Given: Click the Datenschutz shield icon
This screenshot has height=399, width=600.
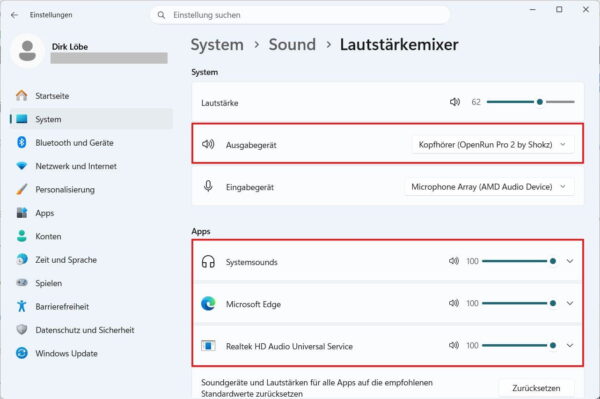Looking at the screenshot, I should coord(22,330).
